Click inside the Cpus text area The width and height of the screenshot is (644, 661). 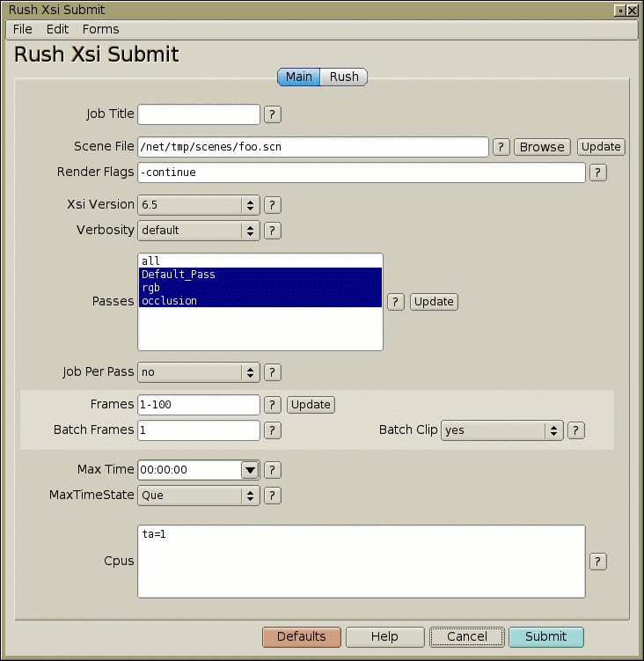(x=362, y=562)
